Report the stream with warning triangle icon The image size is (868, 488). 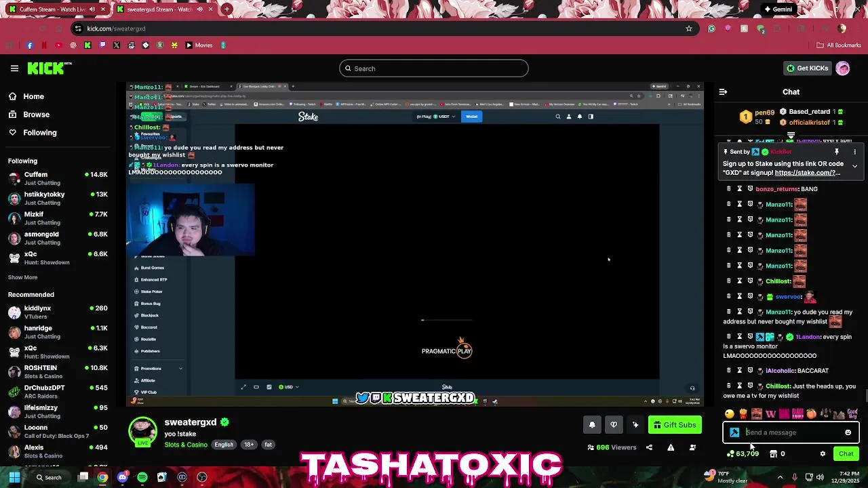tap(671, 447)
